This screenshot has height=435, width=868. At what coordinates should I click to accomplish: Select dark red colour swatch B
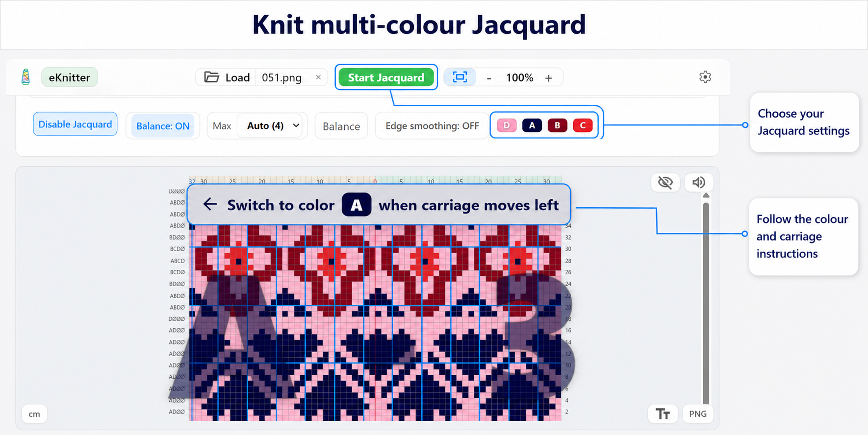[x=558, y=125]
